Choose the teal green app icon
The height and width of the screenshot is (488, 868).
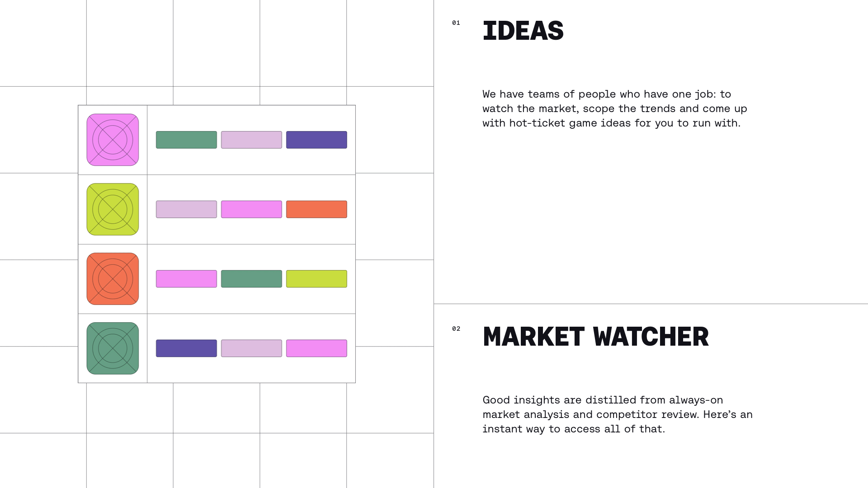click(x=113, y=348)
